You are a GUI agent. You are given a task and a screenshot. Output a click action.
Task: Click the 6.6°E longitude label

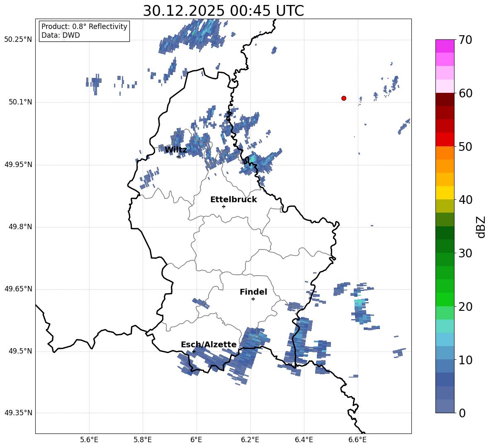click(x=357, y=440)
